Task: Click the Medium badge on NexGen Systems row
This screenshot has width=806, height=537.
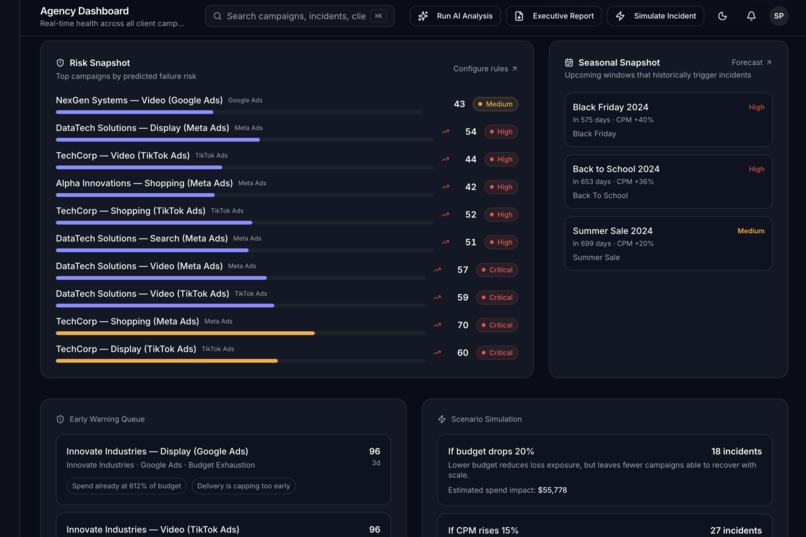Action: 495,104
